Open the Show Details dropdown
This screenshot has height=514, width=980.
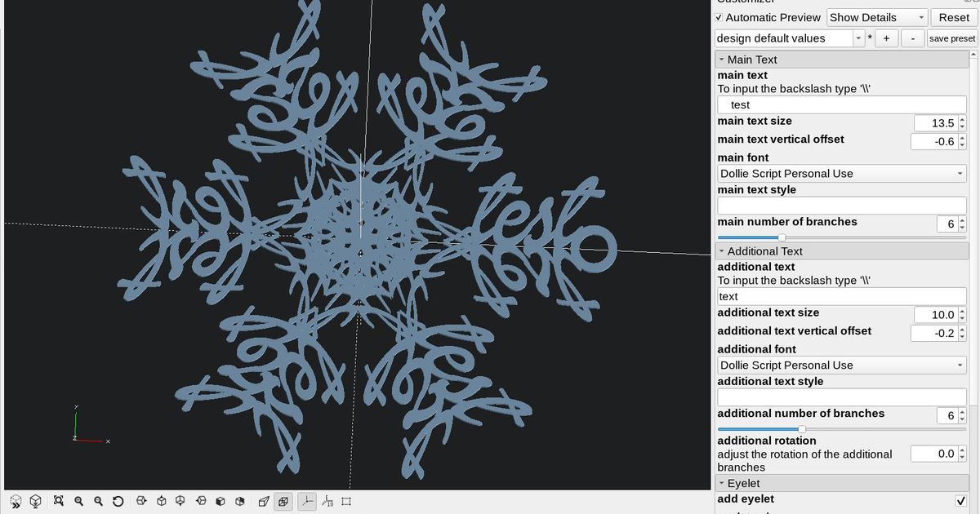coord(875,17)
